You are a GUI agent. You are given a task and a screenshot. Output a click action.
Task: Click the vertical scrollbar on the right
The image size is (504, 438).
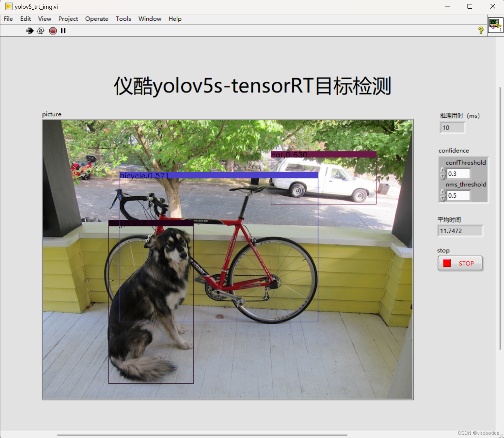[500, 218]
